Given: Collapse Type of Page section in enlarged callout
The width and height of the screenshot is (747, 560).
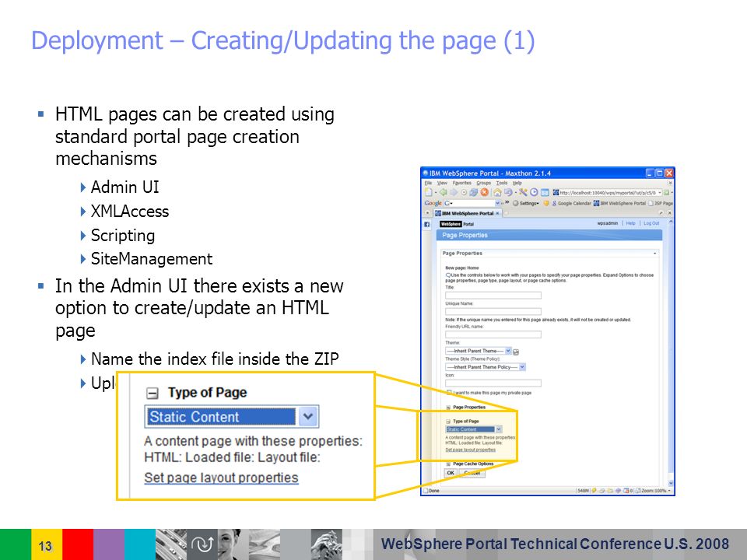Looking at the screenshot, I should [x=153, y=394].
